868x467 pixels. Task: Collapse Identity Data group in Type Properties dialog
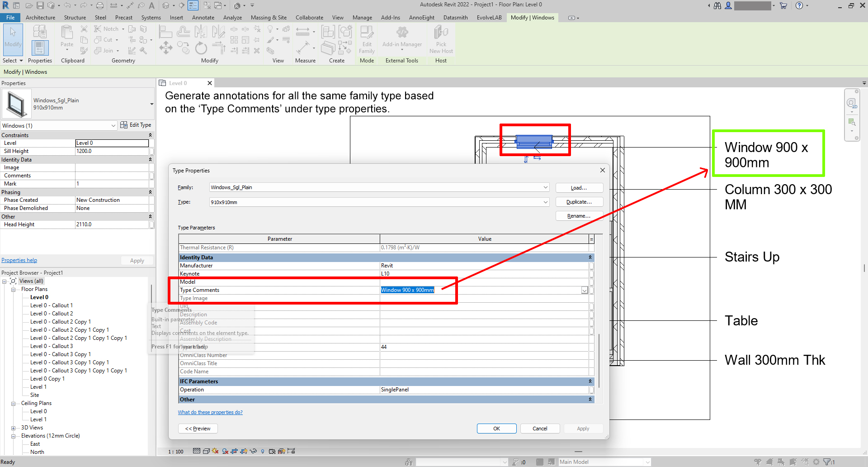590,257
